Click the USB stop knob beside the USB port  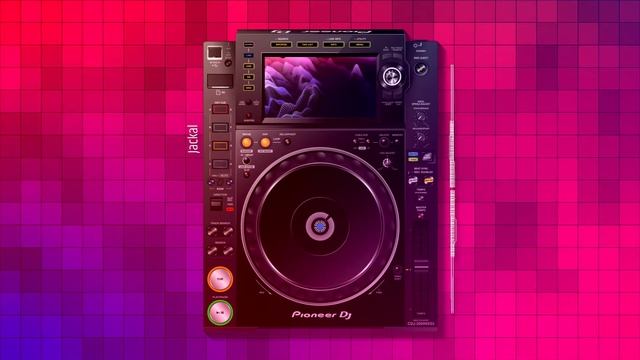pos(228,63)
